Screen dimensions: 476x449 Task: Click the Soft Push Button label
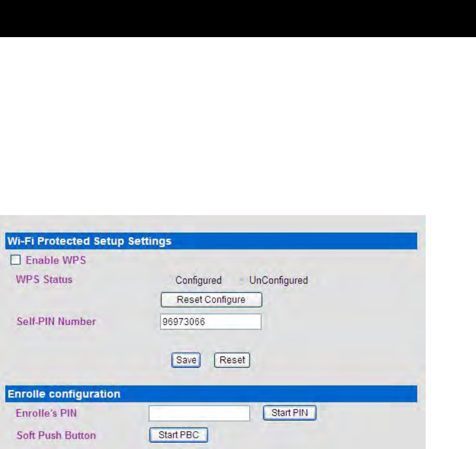pyautogui.click(x=56, y=435)
